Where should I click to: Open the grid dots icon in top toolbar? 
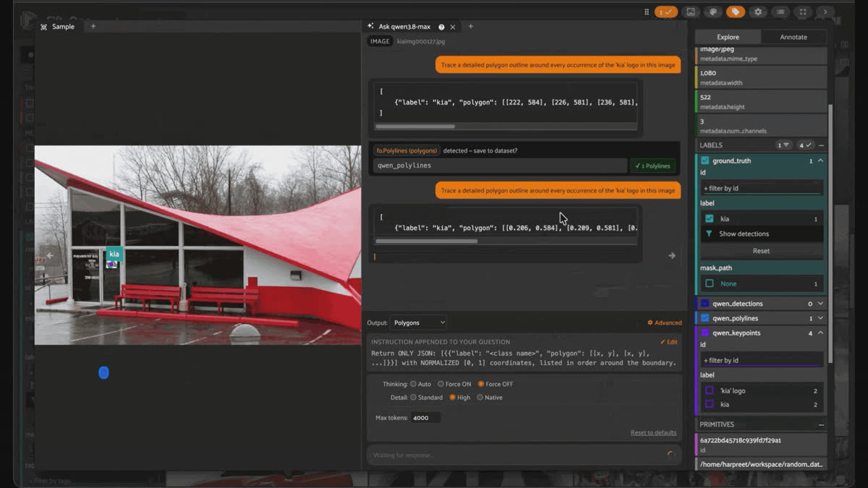[x=646, y=12]
